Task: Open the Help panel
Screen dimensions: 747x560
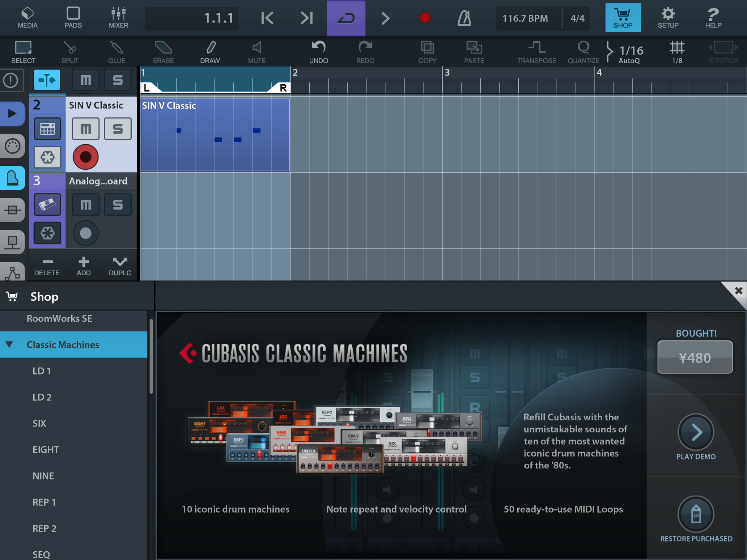Action: point(713,18)
